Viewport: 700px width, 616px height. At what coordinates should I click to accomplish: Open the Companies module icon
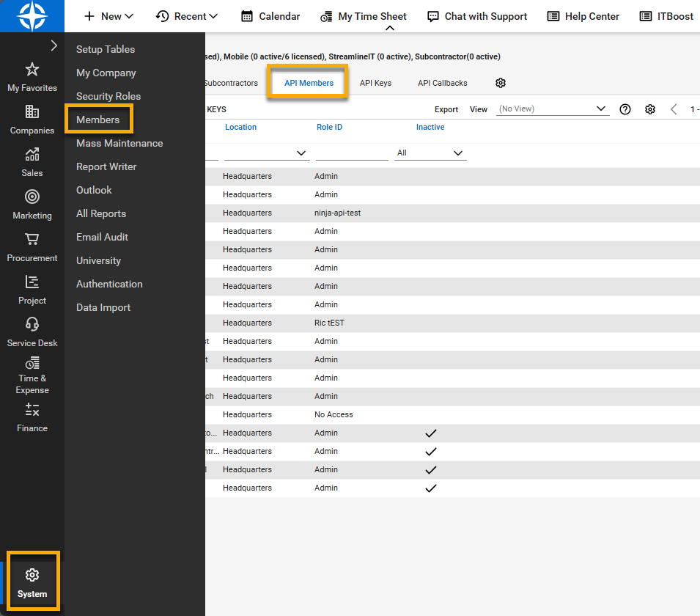(32, 112)
